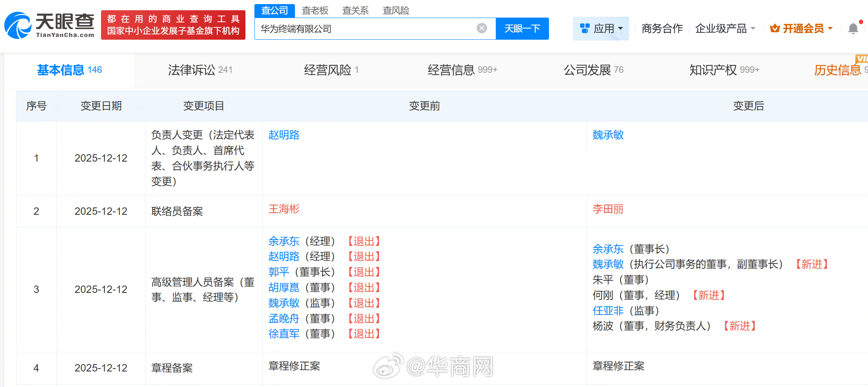Open the 知识产权 tab
The image size is (868, 387).
724,70
